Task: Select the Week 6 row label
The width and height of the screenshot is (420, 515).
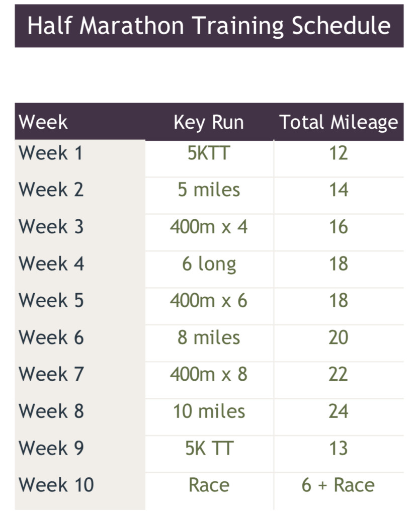Action: coord(50,337)
